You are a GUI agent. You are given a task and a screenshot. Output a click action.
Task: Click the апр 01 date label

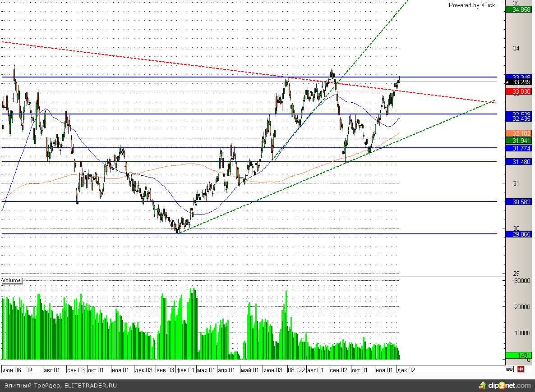click(226, 370)
